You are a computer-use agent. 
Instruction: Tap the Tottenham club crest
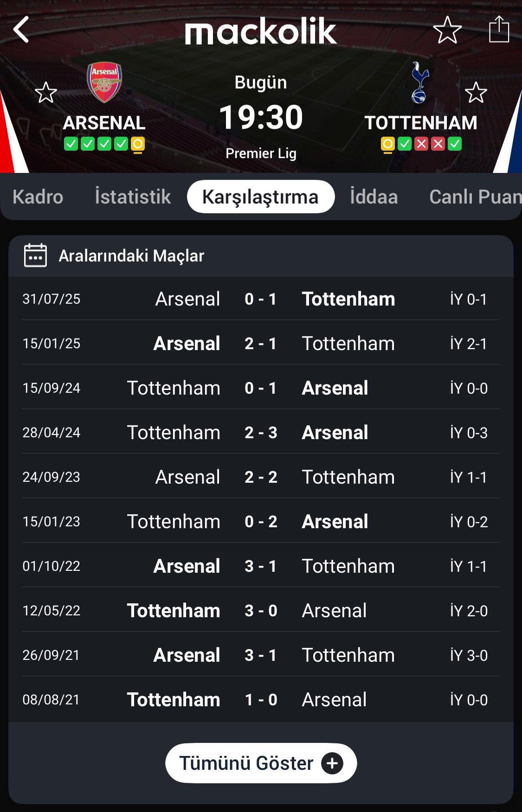[x=420, y=83]
